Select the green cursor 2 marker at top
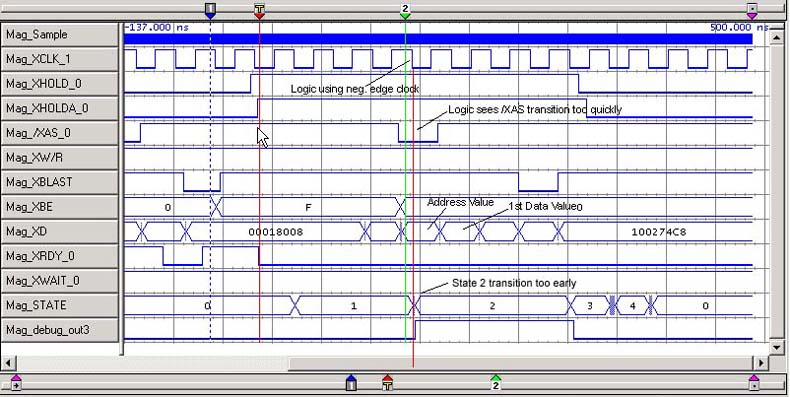 (405, 11)
